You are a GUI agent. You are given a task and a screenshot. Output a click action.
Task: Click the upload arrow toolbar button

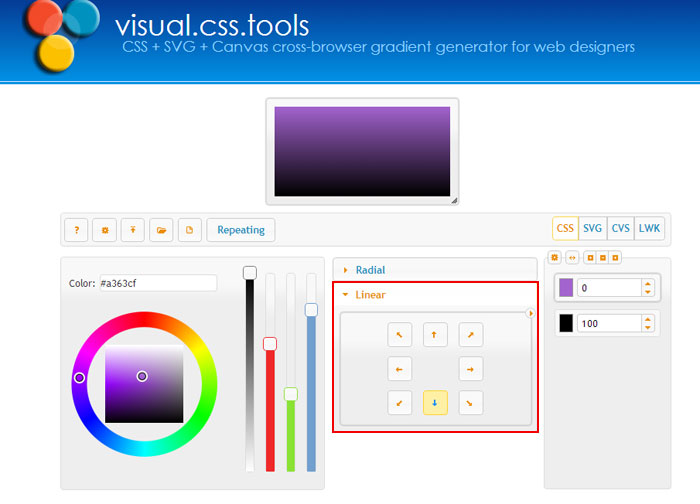coord(133,230)
